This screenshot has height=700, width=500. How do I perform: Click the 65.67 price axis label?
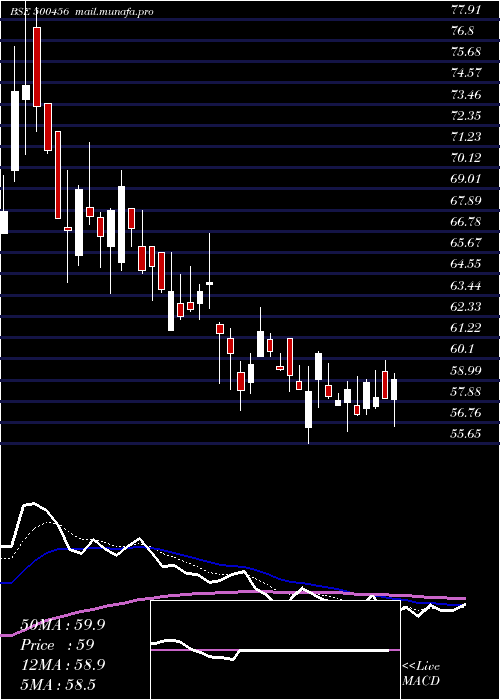[466, 242]
